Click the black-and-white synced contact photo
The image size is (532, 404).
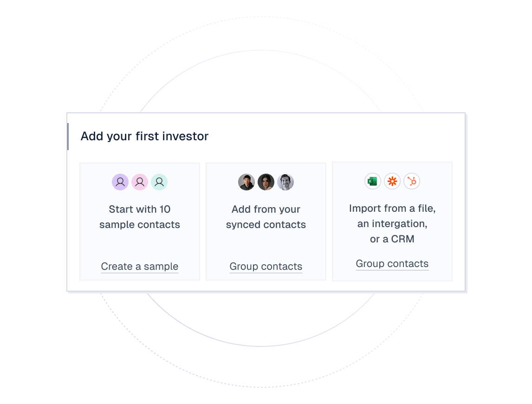(285, 182)
